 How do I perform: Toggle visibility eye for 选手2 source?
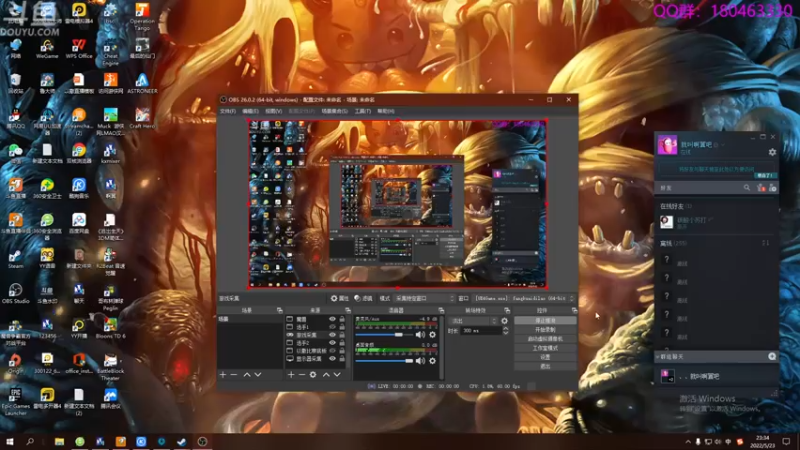pyautogui.click(x=332, y=343)
